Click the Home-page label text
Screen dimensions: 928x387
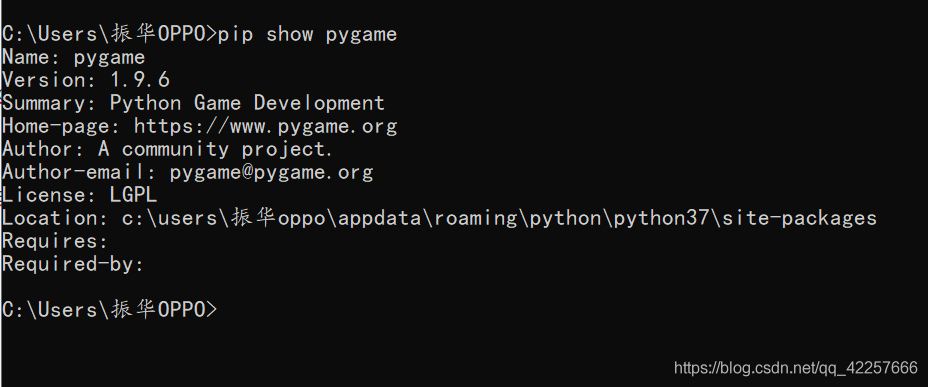click(x=62, y=126)
